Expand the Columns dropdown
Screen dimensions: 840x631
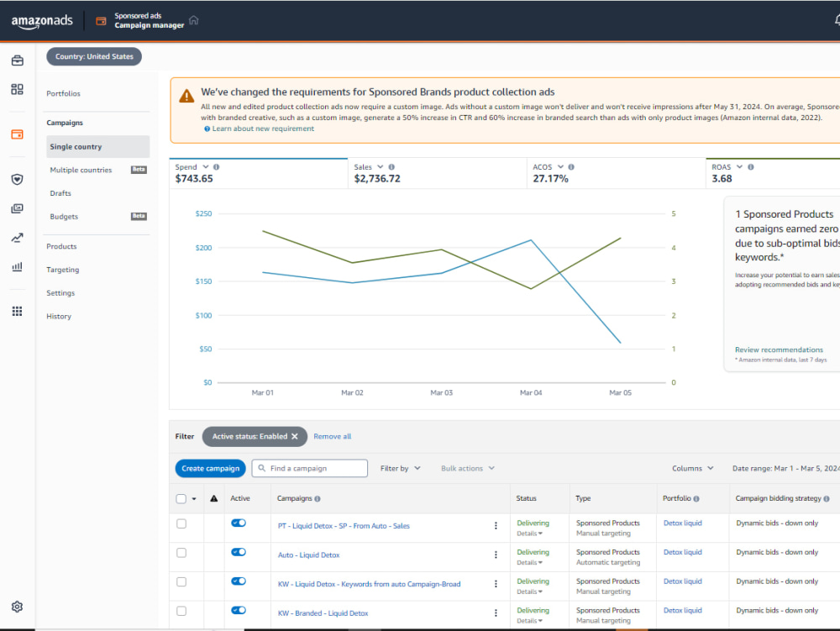tap(692, 468)
